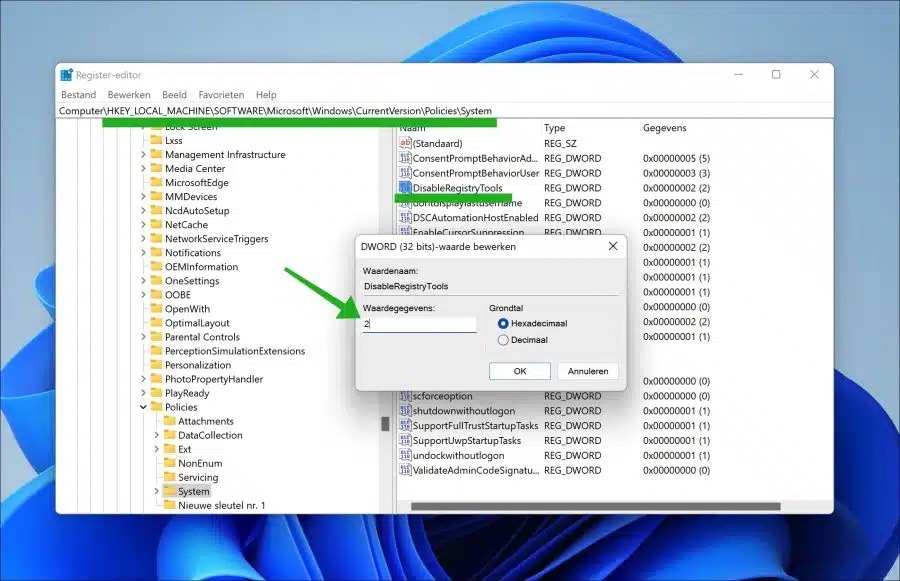The height and width of the screenshot is (581, 900).
Task: Expand the NcdAutoSetup key
Action: [143, 211]
